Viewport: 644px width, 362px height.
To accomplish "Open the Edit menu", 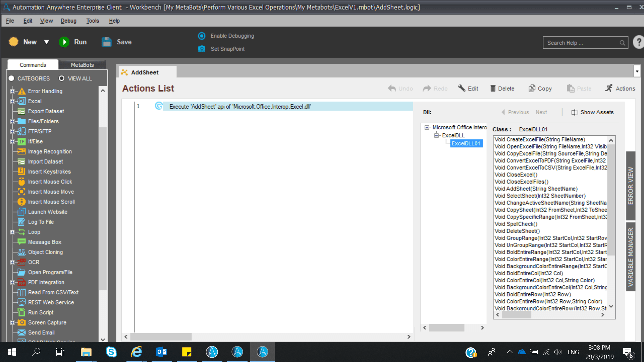I will point(28,21).
